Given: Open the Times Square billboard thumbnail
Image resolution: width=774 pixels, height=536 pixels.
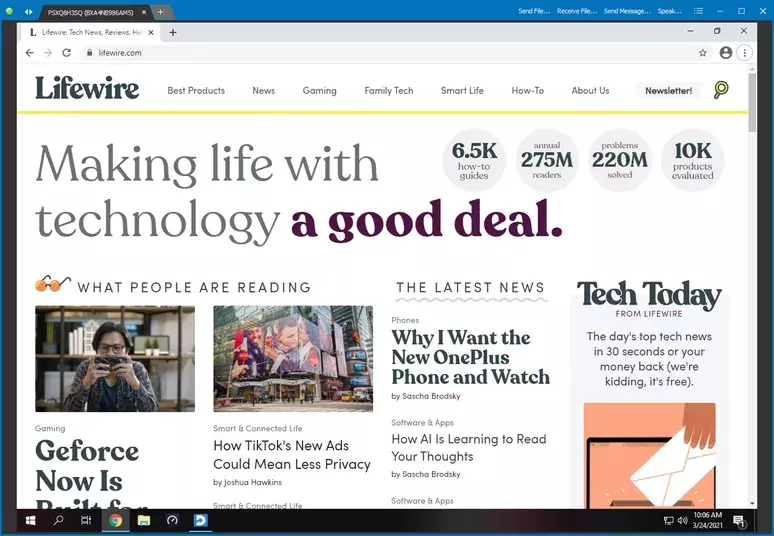Looking at the screenshot, I should [293, 359].
